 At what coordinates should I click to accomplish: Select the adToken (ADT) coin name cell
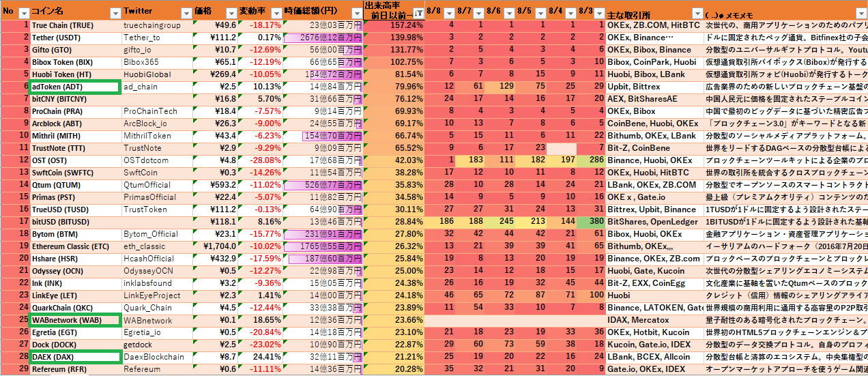pos(76,87)
